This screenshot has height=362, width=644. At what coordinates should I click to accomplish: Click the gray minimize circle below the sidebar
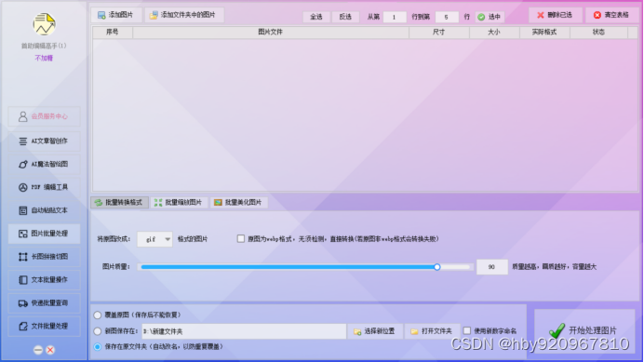click(38, 350)
